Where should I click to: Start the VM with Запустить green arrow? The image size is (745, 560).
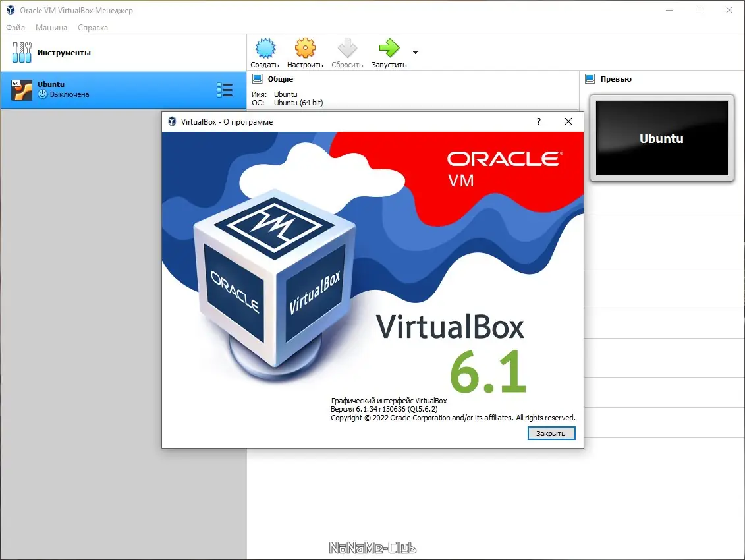click(x=389, y=48)
